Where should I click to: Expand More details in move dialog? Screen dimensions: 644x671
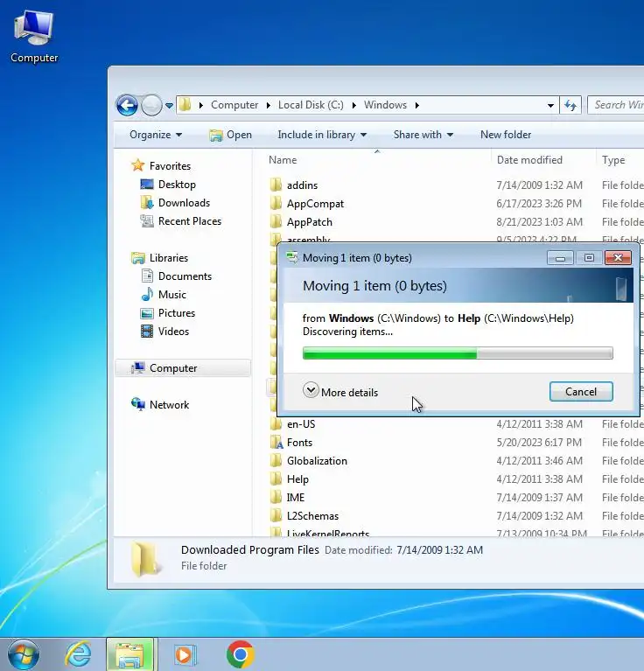[340, 392]
